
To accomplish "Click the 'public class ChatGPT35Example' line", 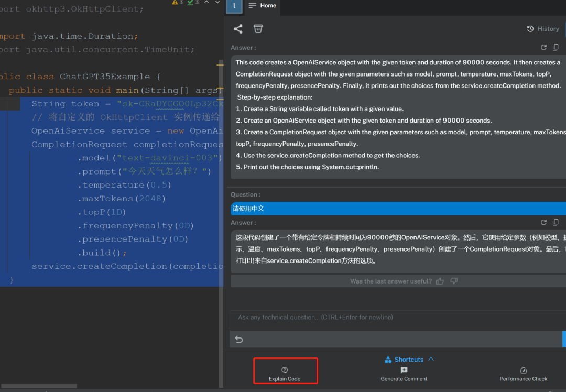I will (x=80, y=77).
